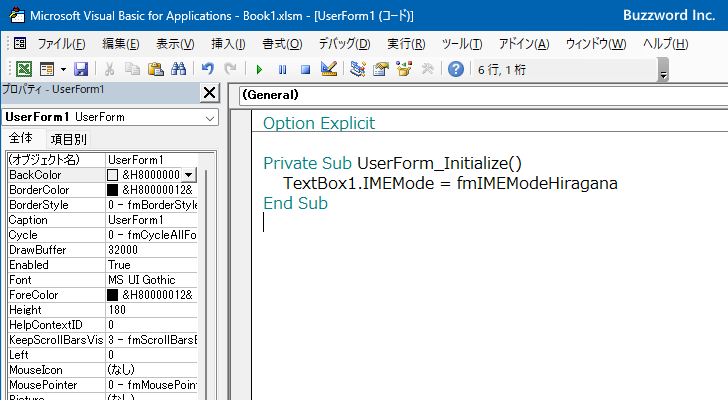728x400 pixels.
Task: Select the Left property name
Action: (x=19, y=355)
